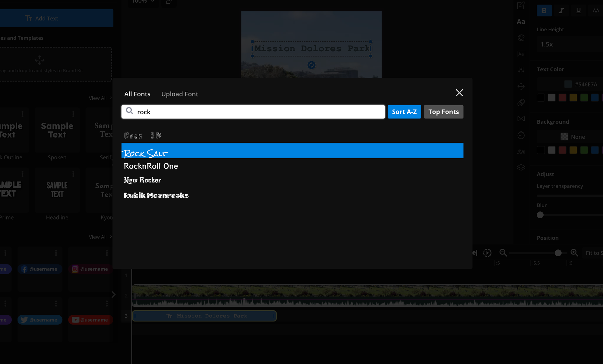Open the layers panel icon

[521, 167]
